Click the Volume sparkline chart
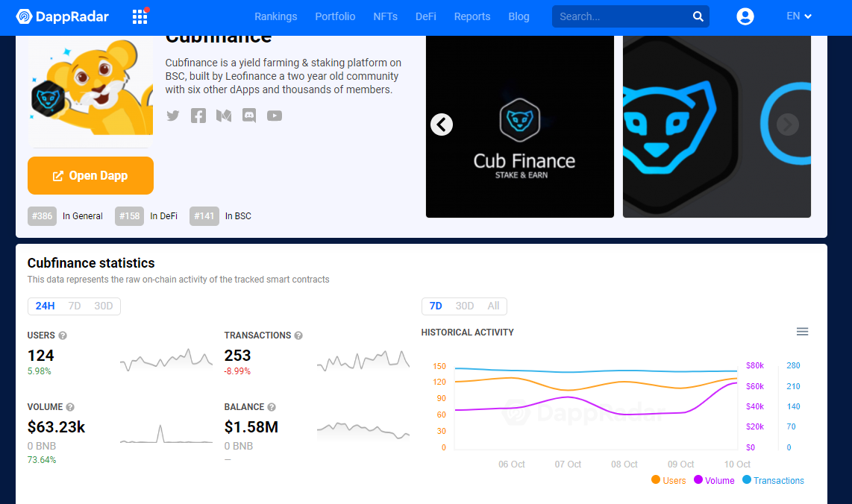 pyautogui.click(x=166, y=434)
